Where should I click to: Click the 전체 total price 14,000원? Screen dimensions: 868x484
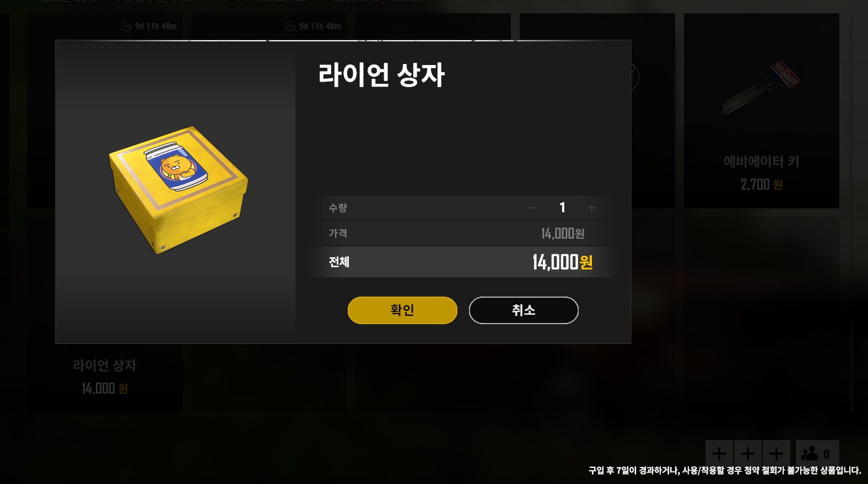[563, 262]
